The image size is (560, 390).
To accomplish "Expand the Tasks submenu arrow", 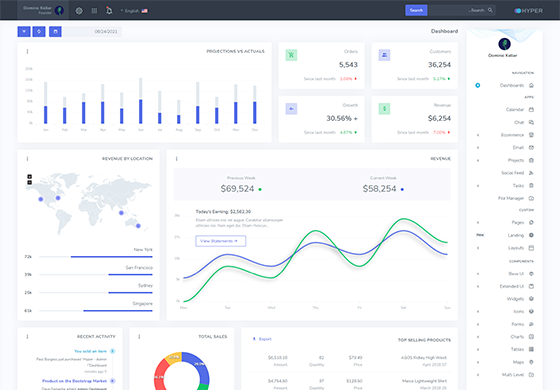I will [x=478, y=186].
